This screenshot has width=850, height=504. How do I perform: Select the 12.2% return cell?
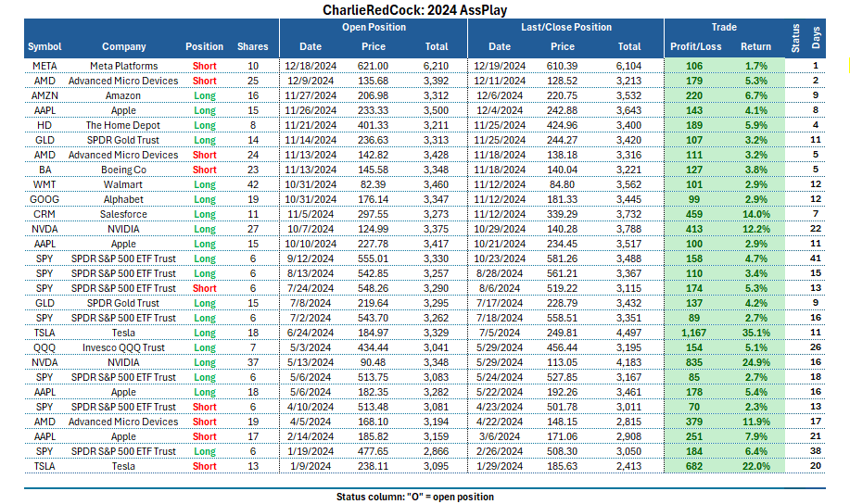click(755, 229)
